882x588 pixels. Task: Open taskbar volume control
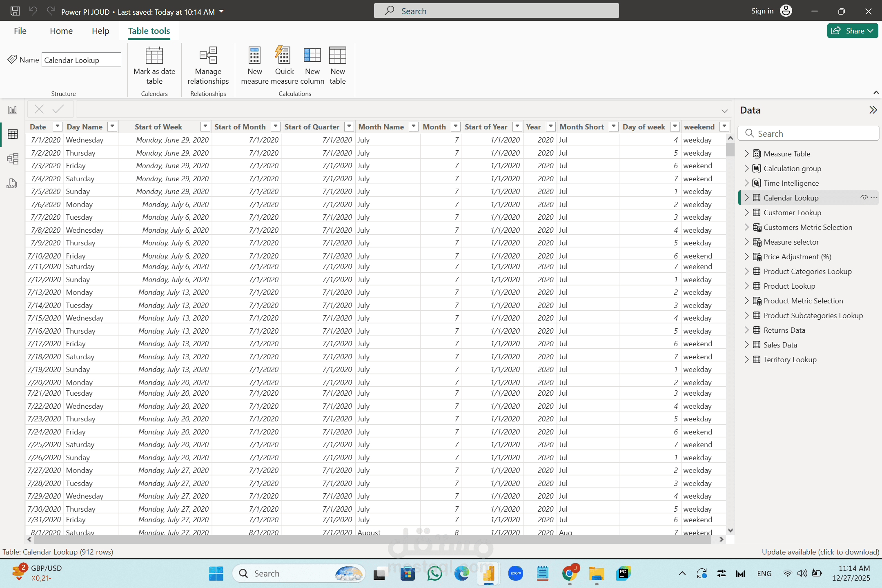[802, 573]
